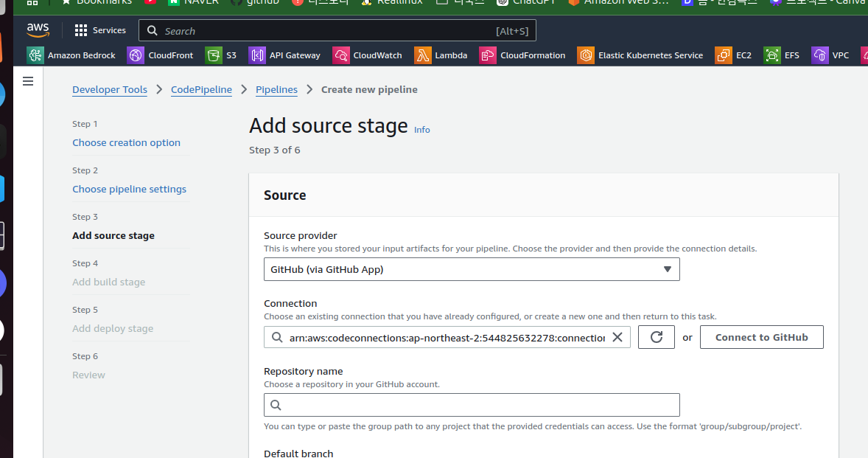This screenshot has height=458, width=868.
Task: Open the side navigation hamburger menu
Action: pos(28,81)
